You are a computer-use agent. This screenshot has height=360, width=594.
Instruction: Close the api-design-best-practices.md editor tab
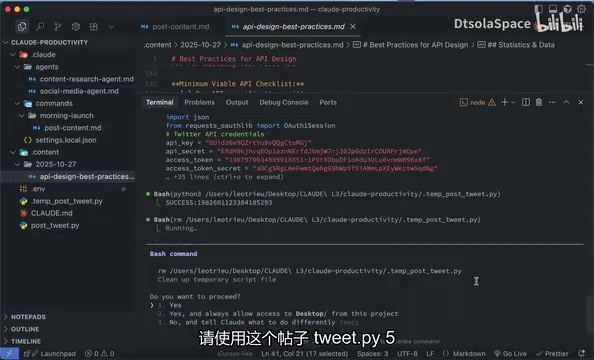(x=353, y=27)
